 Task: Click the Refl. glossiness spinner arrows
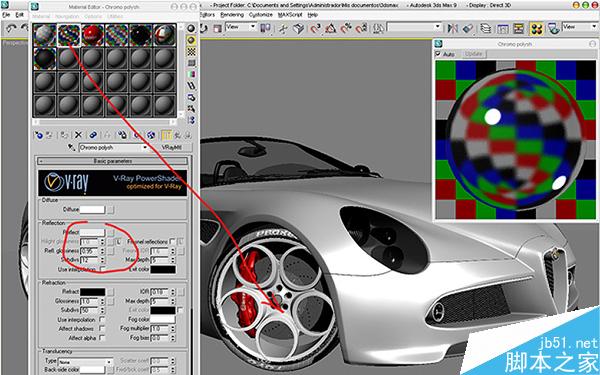coord(102,251)
